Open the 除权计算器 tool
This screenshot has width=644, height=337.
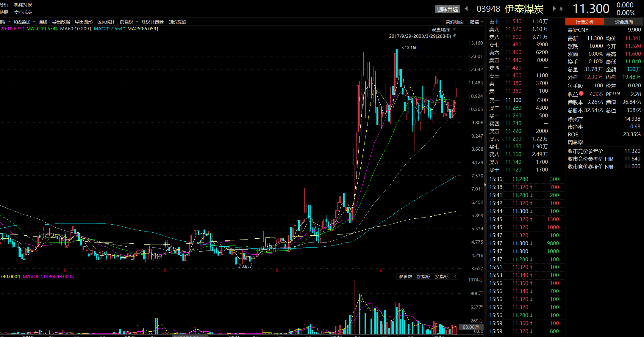152,22
